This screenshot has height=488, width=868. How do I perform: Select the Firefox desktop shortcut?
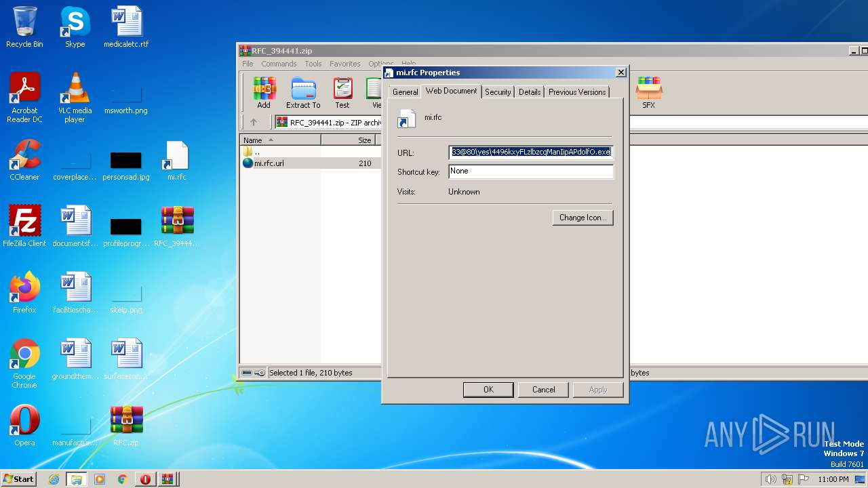tap(24, 293)
